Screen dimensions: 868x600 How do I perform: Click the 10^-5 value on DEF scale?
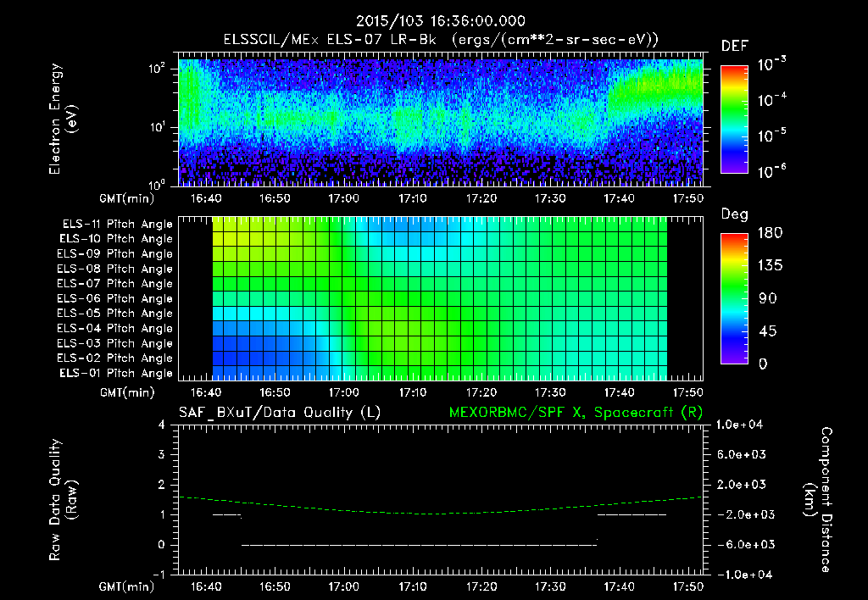coord(771,135)
